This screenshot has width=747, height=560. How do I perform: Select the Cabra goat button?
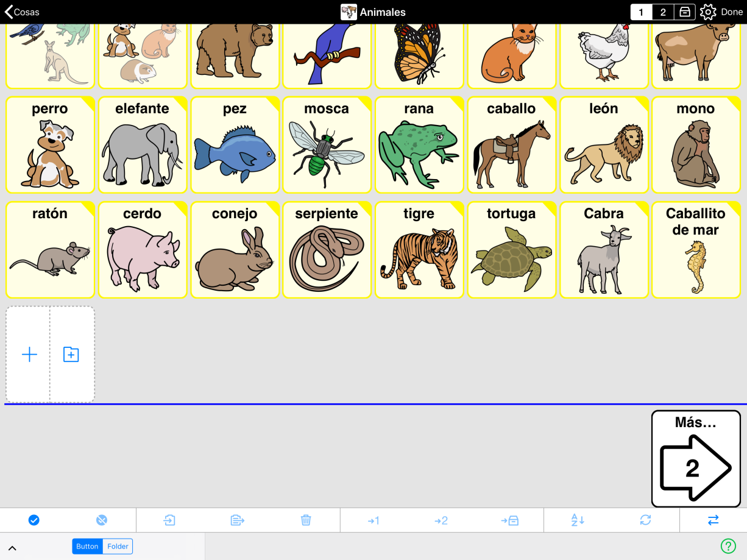pyautogui.click(x=604, y=250)
